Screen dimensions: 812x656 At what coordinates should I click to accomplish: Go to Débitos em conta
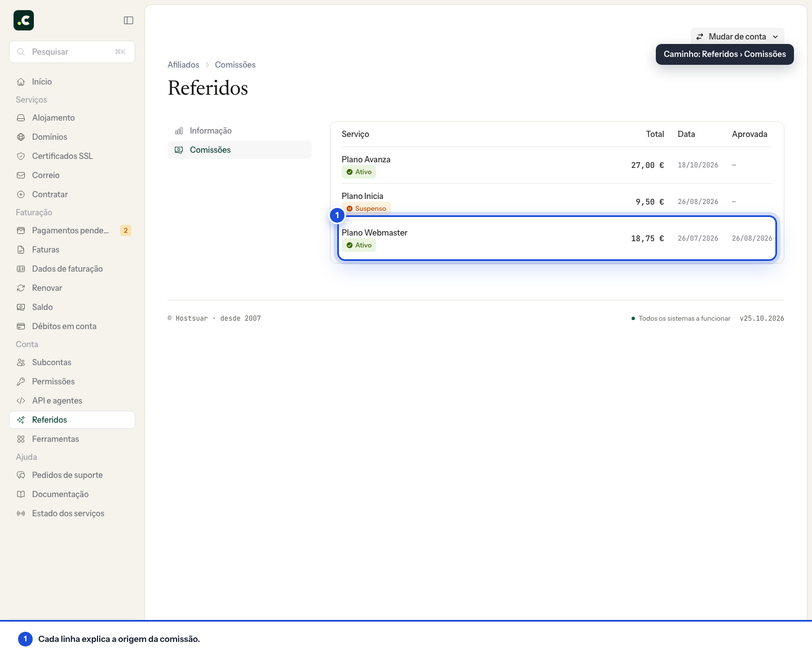click(72, 326)
